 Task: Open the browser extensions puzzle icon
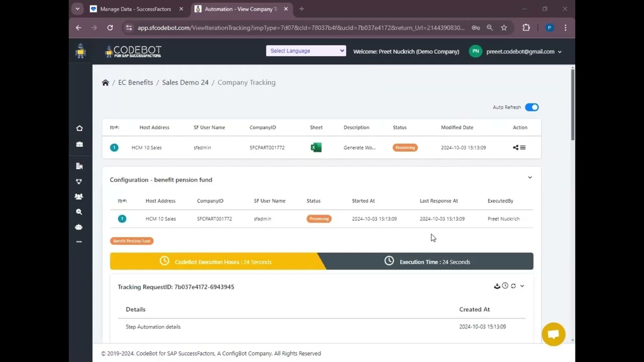(x=526, y=28)
